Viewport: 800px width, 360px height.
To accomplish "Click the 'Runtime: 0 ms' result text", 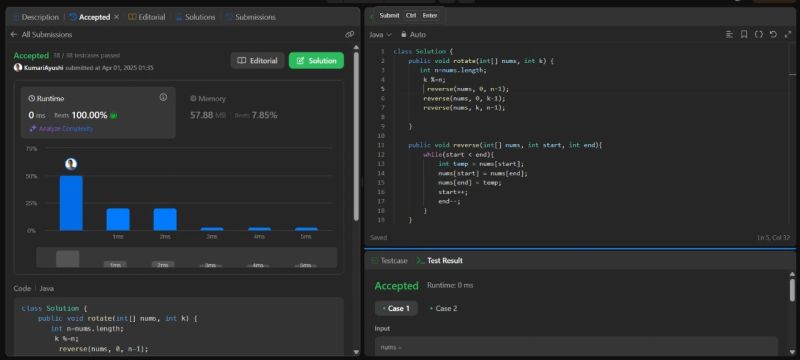I will [450, 285].
